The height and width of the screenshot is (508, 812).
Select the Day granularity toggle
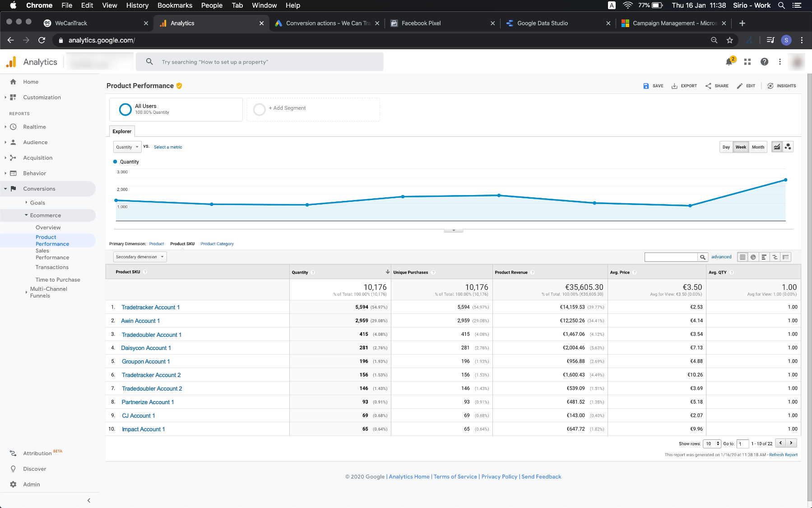coord(726,147)
